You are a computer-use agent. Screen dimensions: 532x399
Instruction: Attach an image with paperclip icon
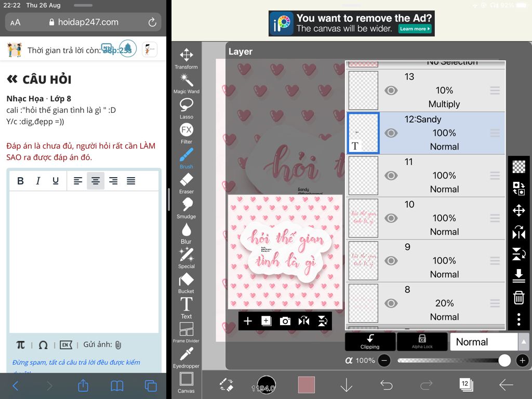tap(118, 345)
